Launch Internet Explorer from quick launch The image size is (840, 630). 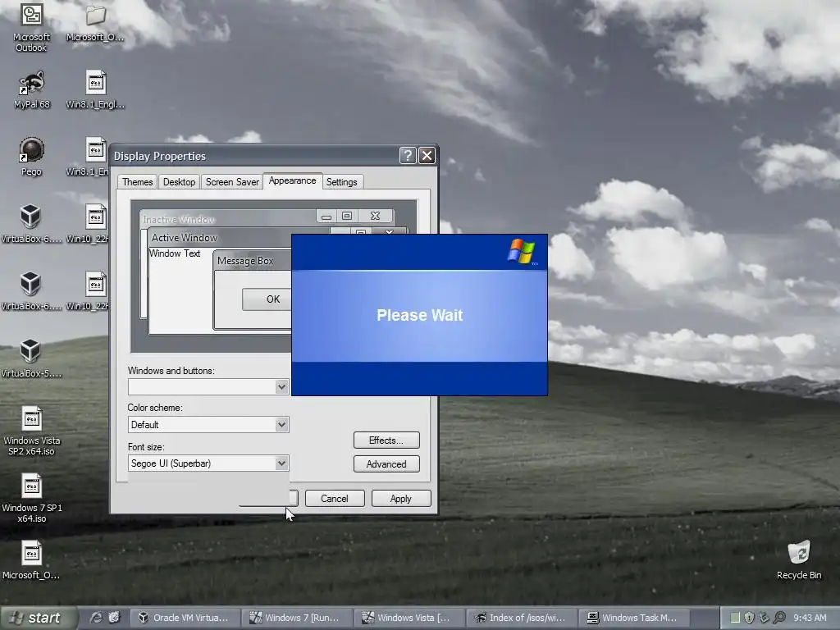click(96, 618)
